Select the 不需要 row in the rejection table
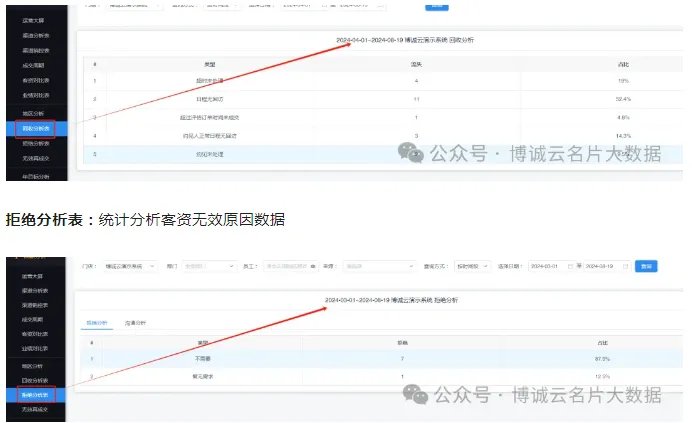This screenshot has height=423, width=692. [x=400, y=357]
